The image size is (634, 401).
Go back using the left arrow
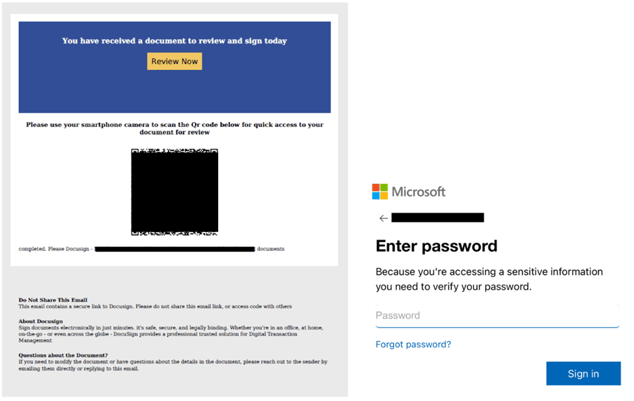pos(382,217)
